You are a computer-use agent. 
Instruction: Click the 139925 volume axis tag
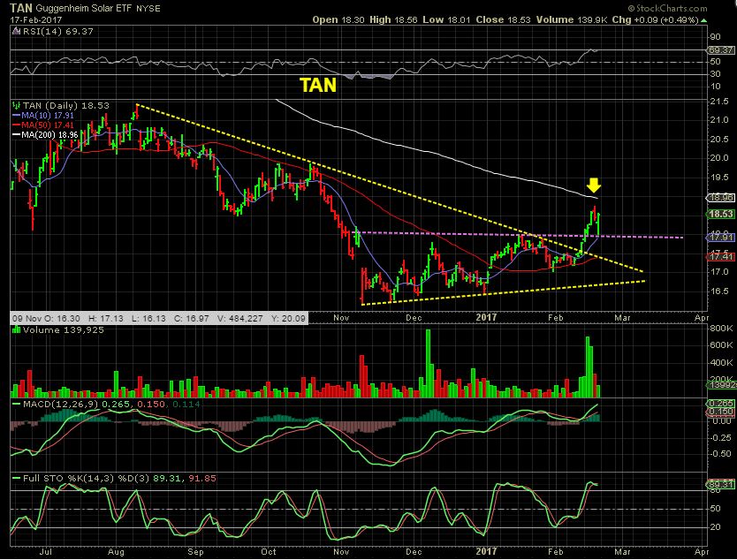point(723,385)
